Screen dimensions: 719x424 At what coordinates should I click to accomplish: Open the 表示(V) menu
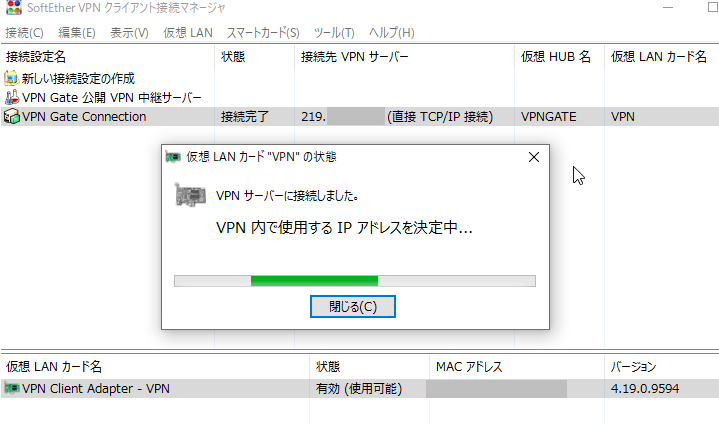coord(129,33)
